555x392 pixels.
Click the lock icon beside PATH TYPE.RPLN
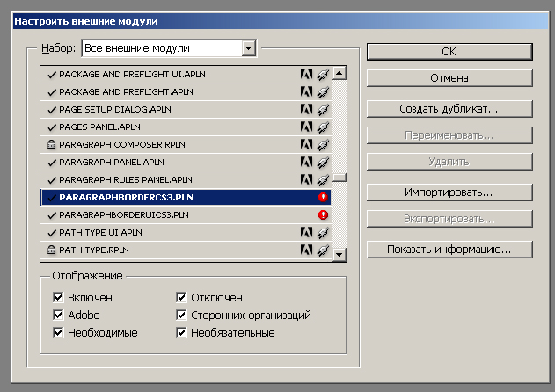(52, 250)
